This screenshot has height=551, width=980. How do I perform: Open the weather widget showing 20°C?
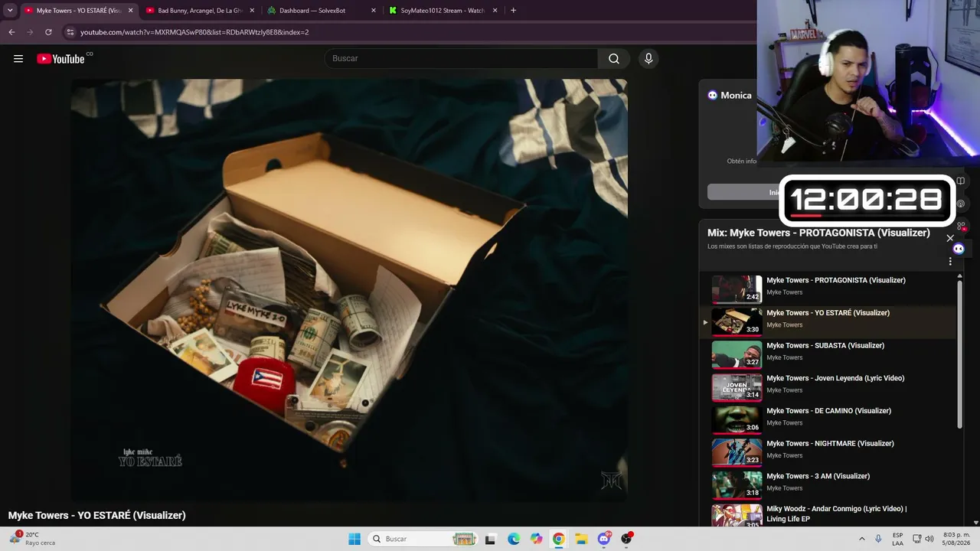(32, 539)
